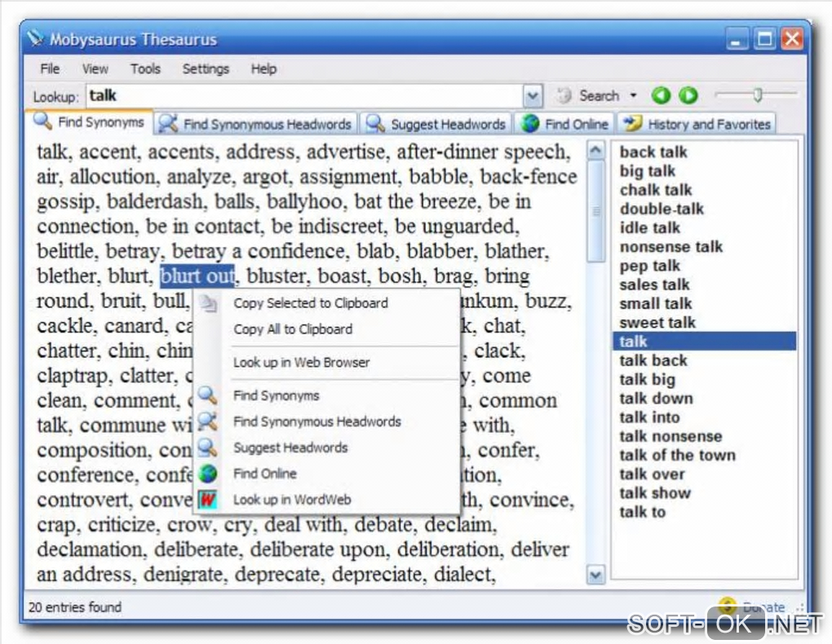Expand the Search button options arrow

(634, 96)
